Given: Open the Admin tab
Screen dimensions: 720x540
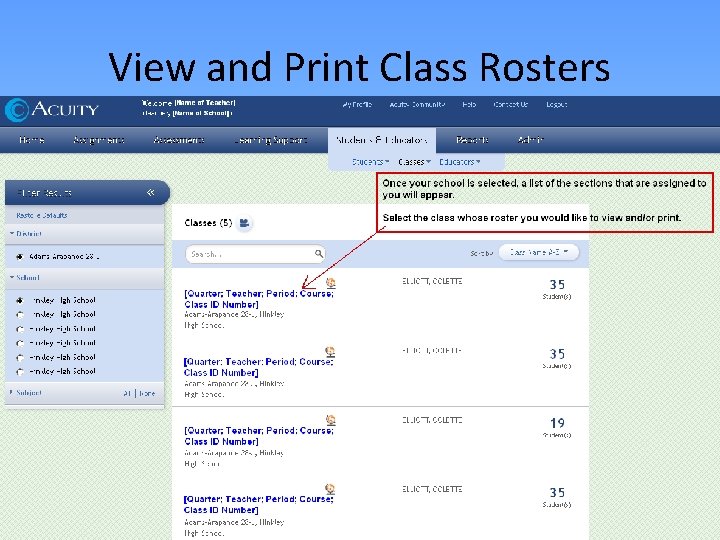Looking at the screenshot, I should [530, 140].
